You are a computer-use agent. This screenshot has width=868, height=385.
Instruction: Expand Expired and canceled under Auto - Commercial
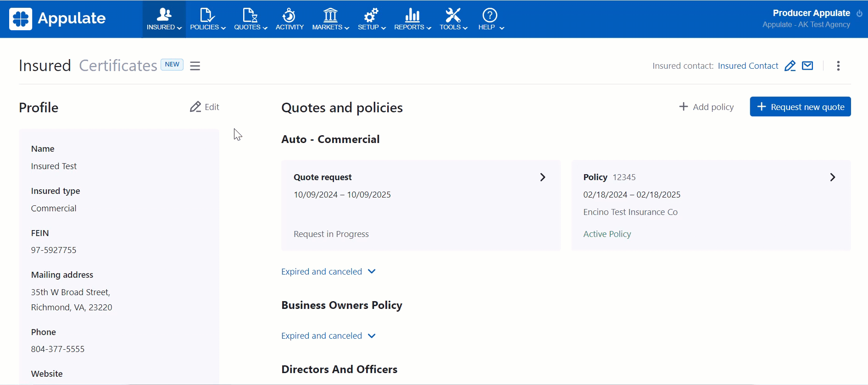coord(328,271)
